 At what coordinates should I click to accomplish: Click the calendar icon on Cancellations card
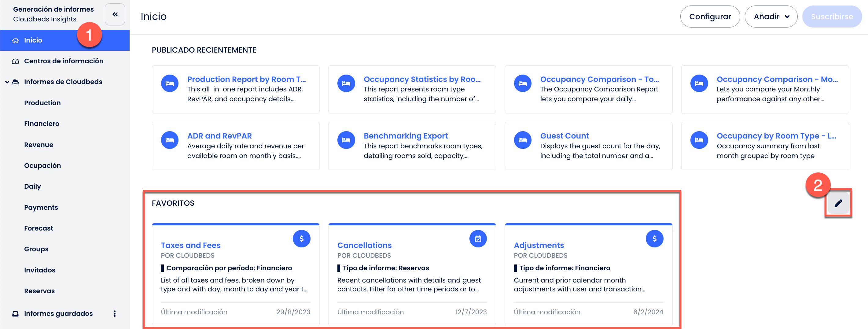(478, 239)
